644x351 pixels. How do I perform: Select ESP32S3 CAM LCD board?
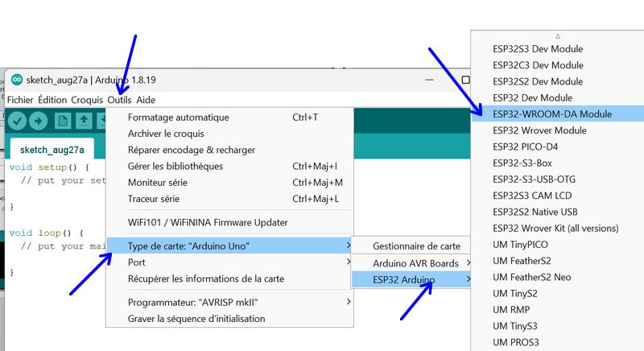point(558,196)
